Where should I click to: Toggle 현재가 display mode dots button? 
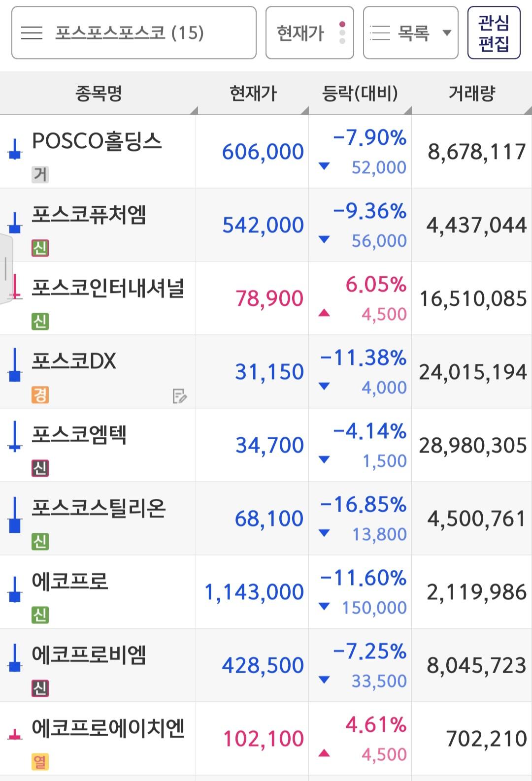342,33
